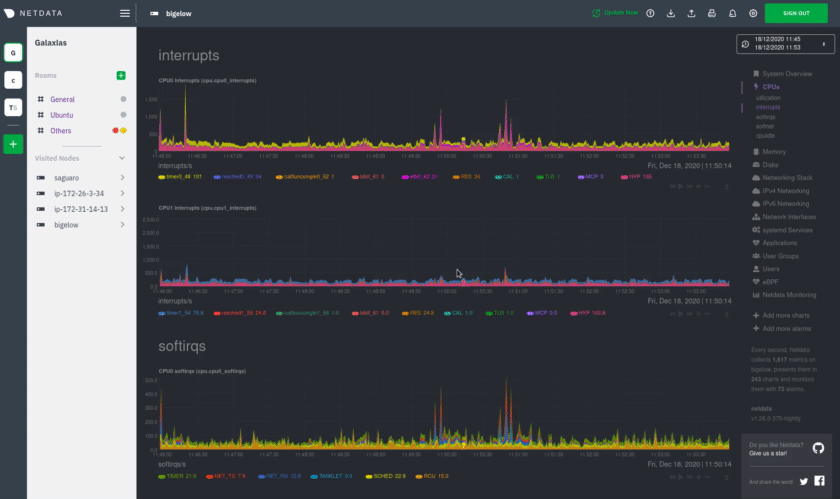The height and width of the screenshot is (499, 840).
Task: Open the Network Interfaces section
Action: coord(789,217)
